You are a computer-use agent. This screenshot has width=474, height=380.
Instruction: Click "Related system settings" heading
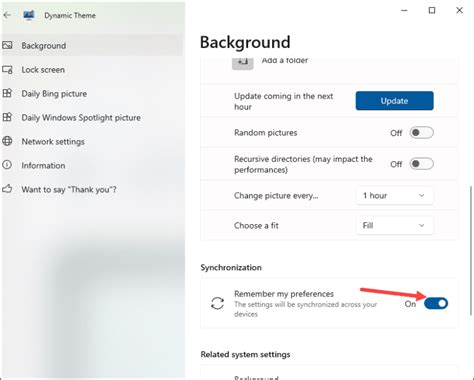[x=245, y=354]
